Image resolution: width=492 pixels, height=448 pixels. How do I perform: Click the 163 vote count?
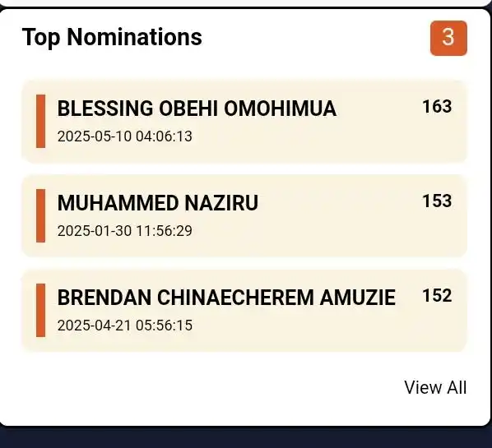tap(437, 107)
